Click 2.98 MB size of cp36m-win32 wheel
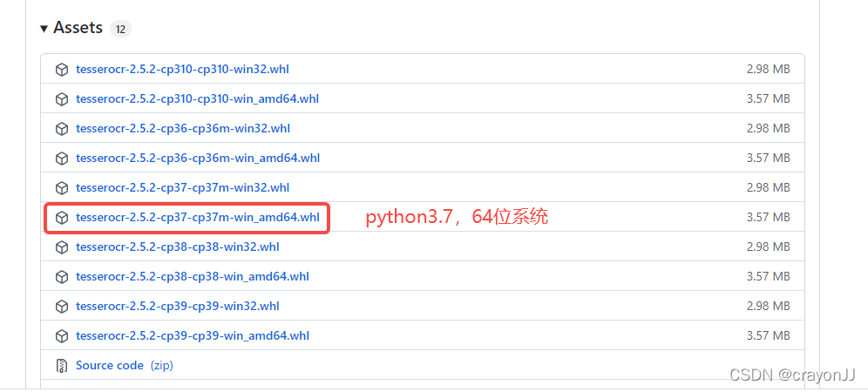Viewport: 868px width, 392px height. point(768,128)
